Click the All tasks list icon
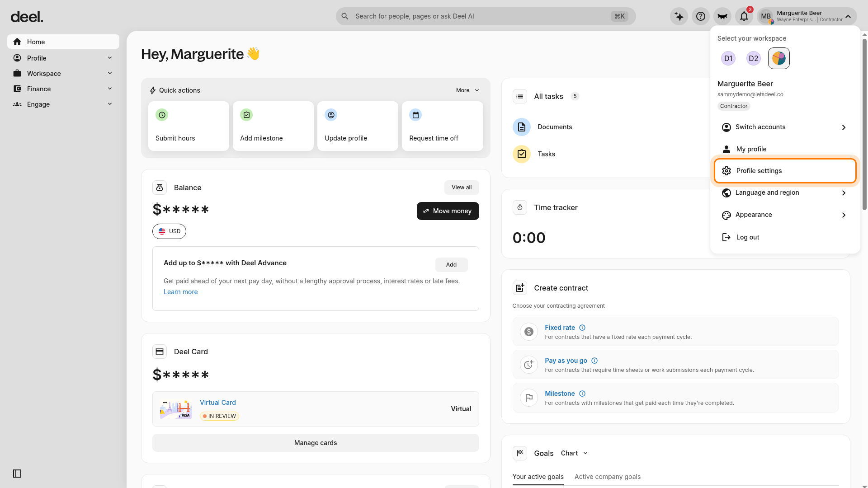Screen dimensions: 868x488 click(x=520, y=96)
